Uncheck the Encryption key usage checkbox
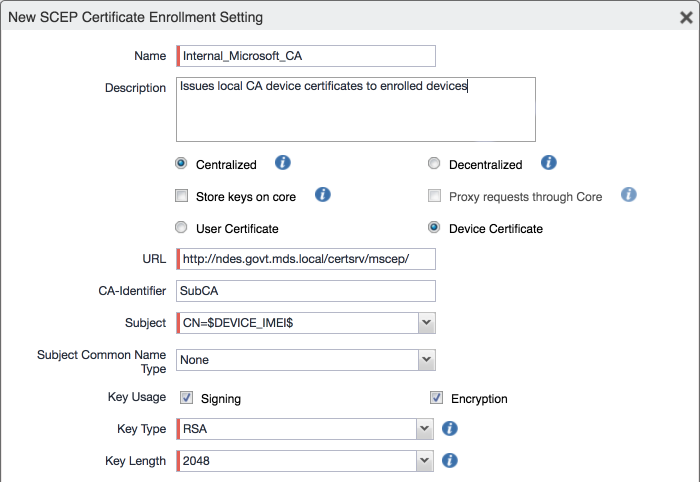The image size is (700, 482). pyautogui.click(x=437, y=398)
